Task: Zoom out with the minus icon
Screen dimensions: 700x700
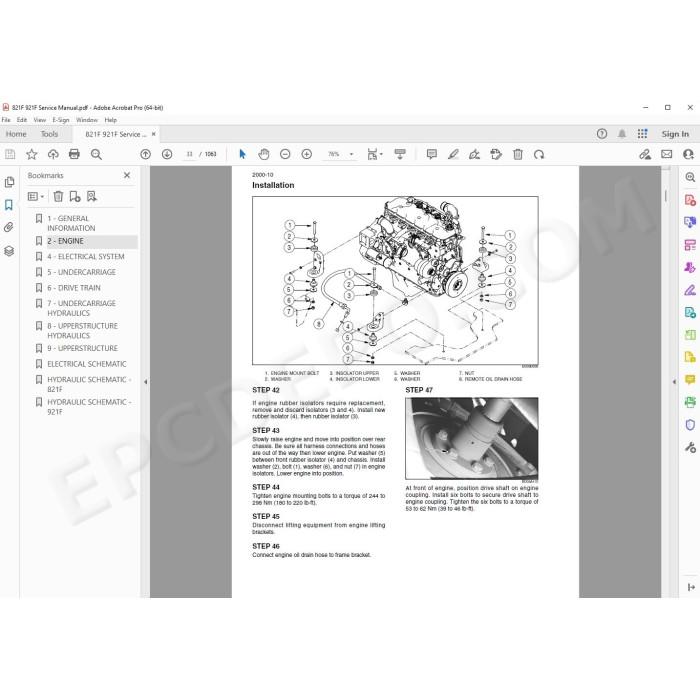Action: coord(285,154)
